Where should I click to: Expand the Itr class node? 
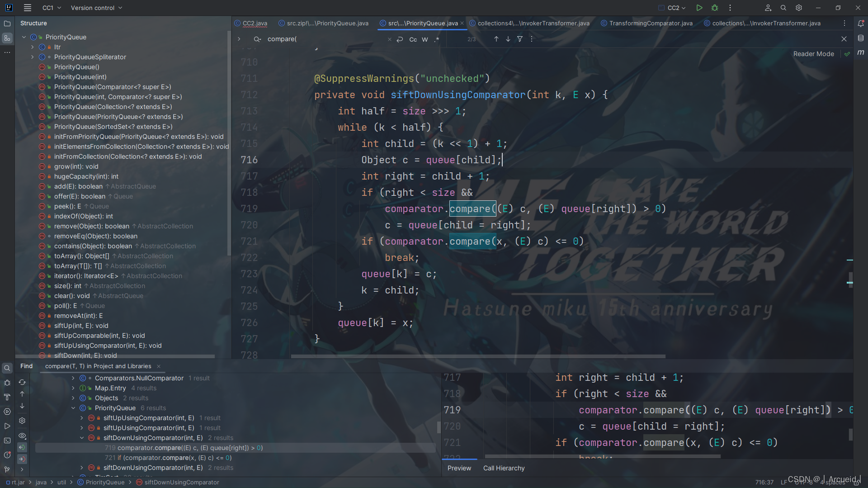33,47
